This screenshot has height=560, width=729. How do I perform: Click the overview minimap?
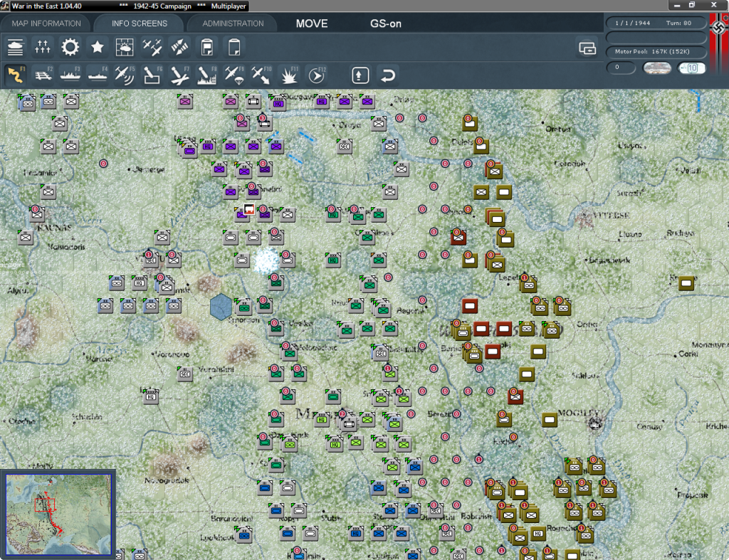click(58, 514)
